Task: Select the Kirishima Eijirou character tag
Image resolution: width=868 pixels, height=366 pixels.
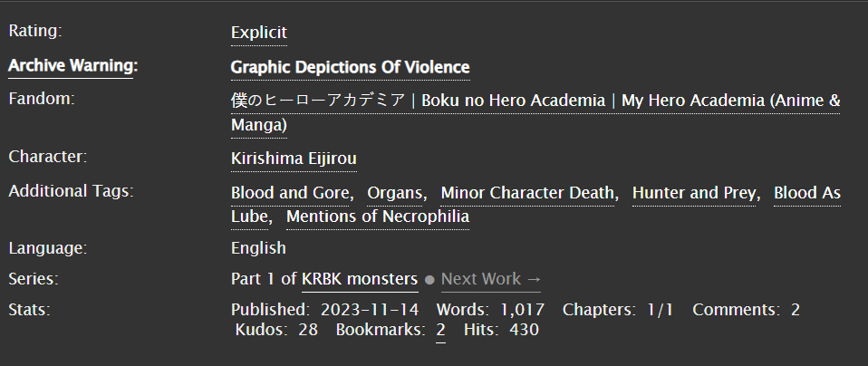Action: (x=294, y=158)
